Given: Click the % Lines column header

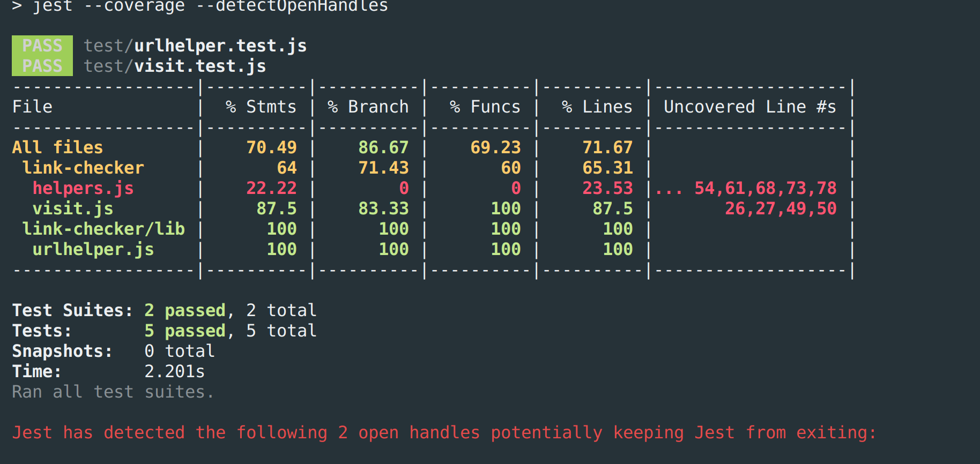Looking at the screenshot, I should pos(597,107).
